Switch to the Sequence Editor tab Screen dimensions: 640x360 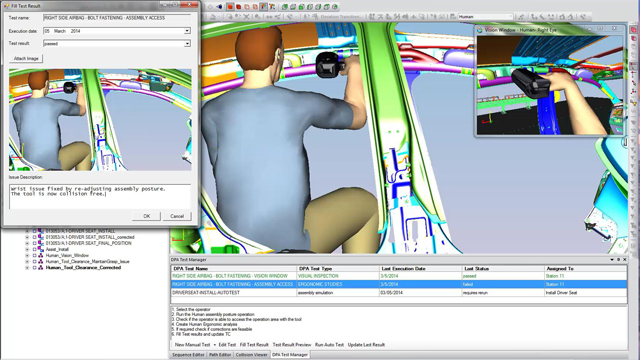point(188,355)
